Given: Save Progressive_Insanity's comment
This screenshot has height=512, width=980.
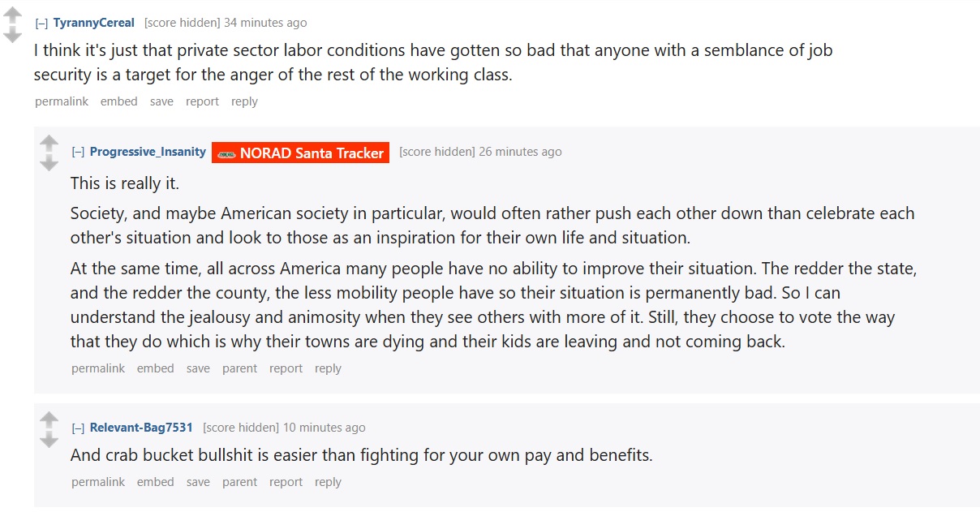Looking at the screenshot, I should 198,368.
